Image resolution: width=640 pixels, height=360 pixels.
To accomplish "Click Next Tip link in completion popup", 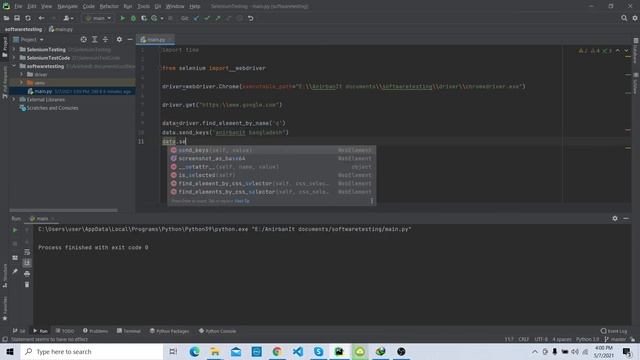I will [x=242, y=201].
